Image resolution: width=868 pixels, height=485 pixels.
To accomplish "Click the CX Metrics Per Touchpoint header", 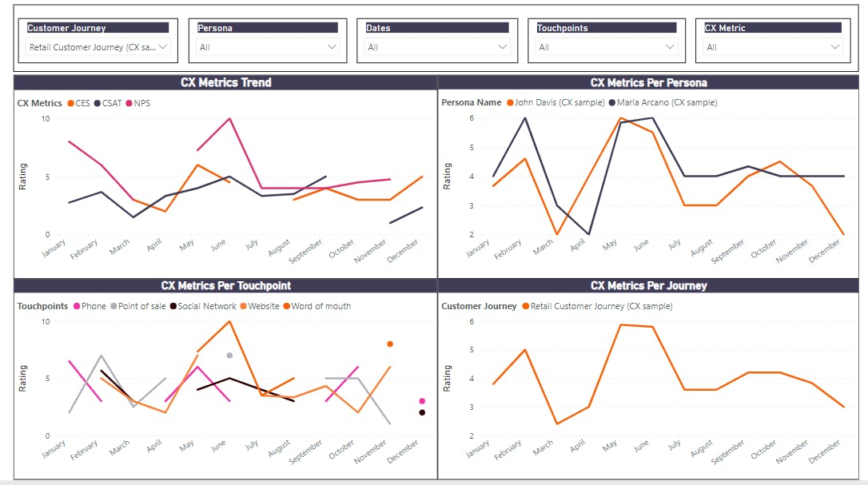I will tap(225, 285).
